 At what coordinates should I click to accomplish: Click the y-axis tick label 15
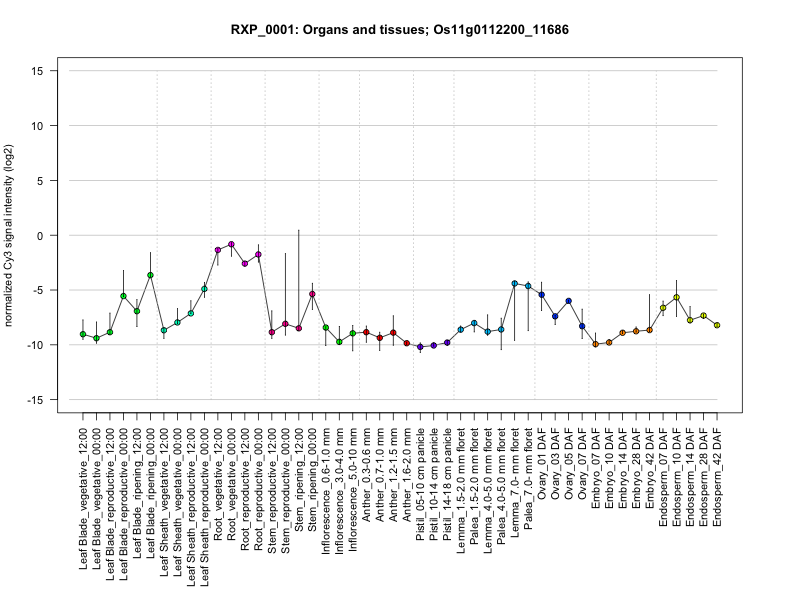point(64,71)
